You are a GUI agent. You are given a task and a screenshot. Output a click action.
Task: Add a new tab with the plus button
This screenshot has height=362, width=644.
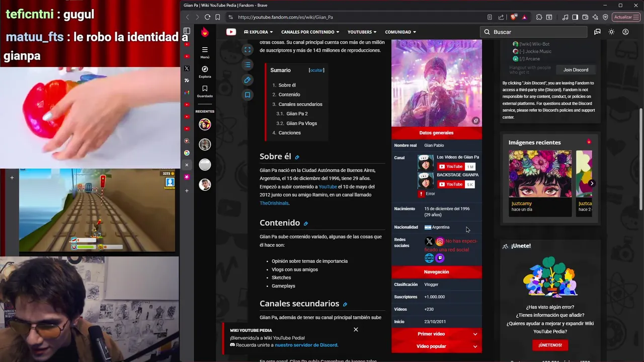187,191
